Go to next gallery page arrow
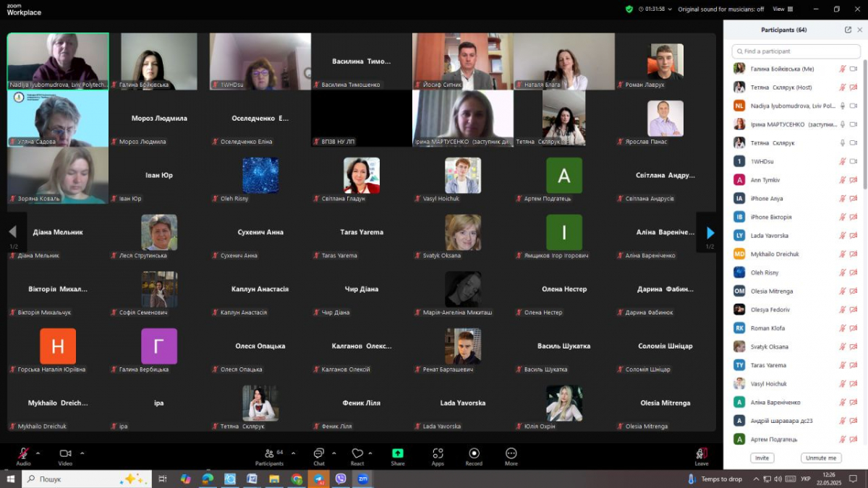Image resolution: width=868 pixels, height=488 pixels. (710, 233)
